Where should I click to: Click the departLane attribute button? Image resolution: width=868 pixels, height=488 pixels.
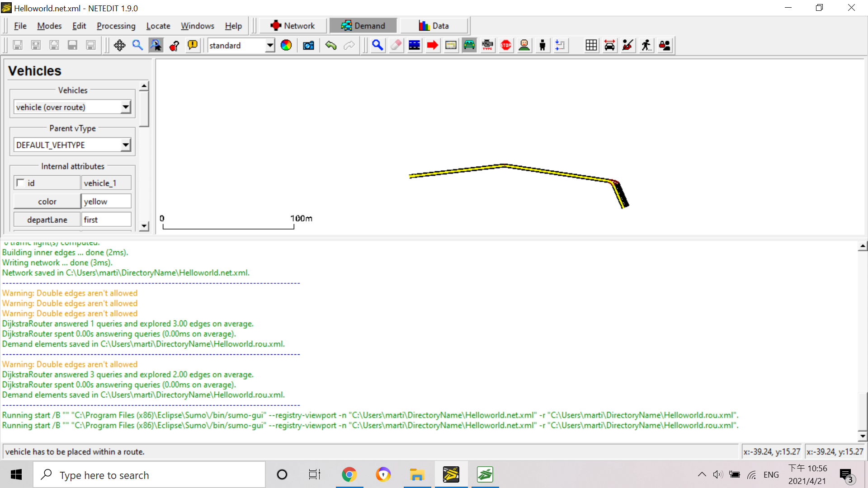[x=47, y=220]
